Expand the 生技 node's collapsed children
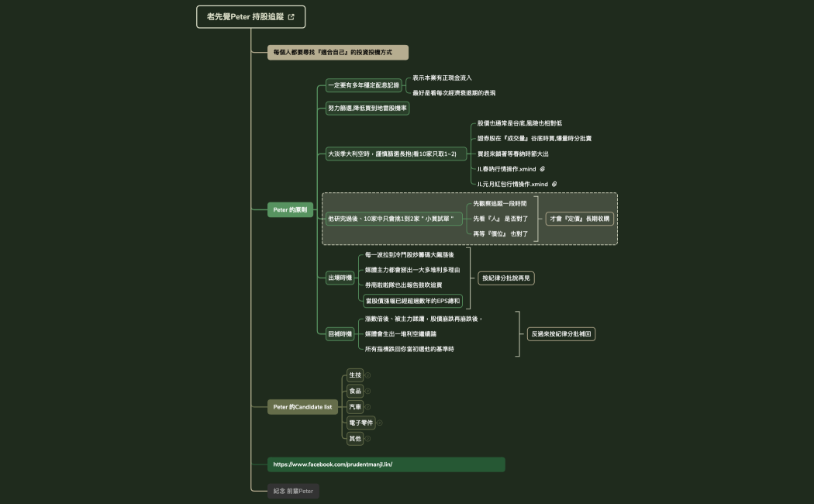 coord(367,375)
